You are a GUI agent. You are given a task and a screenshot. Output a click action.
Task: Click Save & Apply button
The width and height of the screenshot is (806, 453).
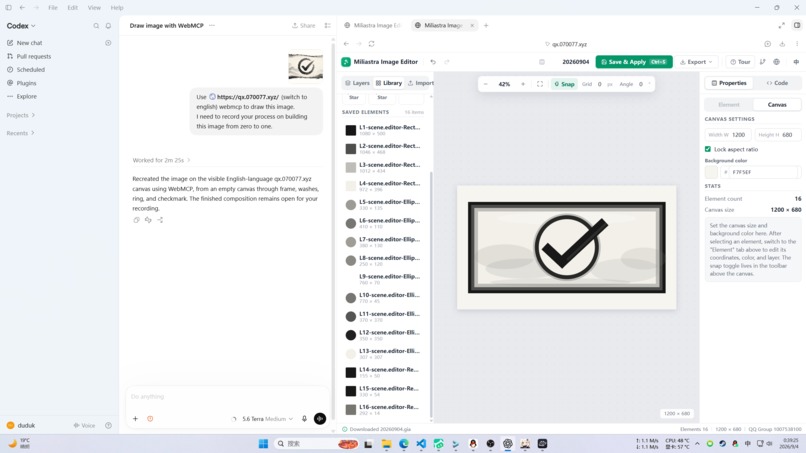click(634, 62)
